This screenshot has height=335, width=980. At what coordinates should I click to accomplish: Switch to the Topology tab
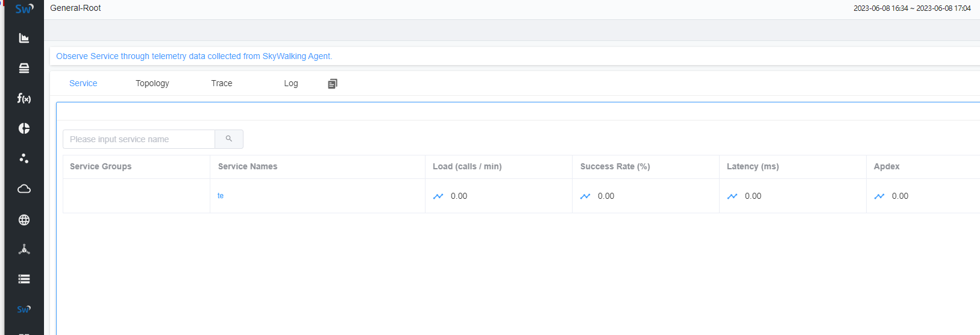(152, 83)
